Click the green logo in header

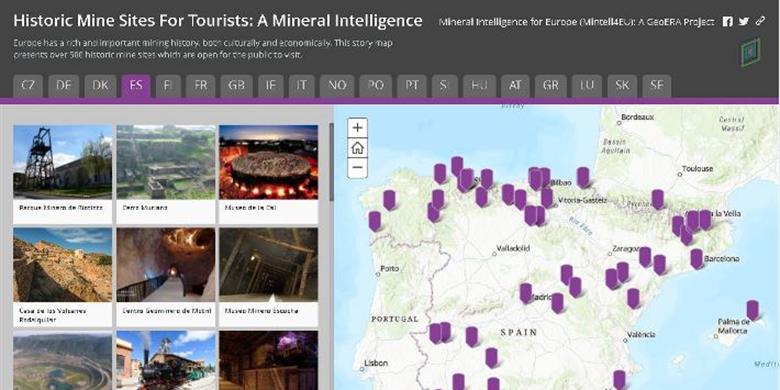[x=751, y=53]
